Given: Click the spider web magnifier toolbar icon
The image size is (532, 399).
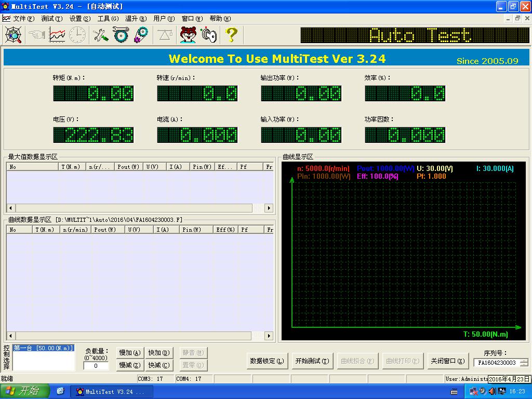Looking at the screenshot, I should (13, 35).
